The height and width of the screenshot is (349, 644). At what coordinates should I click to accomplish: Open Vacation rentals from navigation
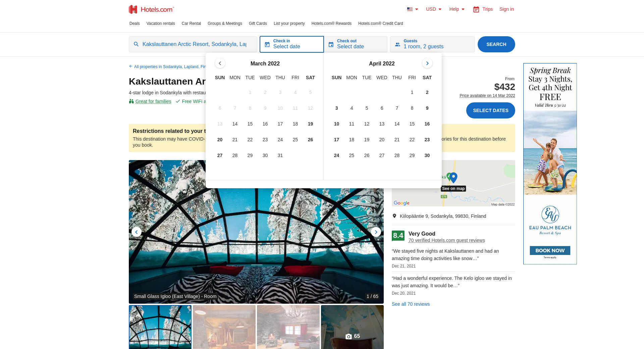click(x=161, y=23)
